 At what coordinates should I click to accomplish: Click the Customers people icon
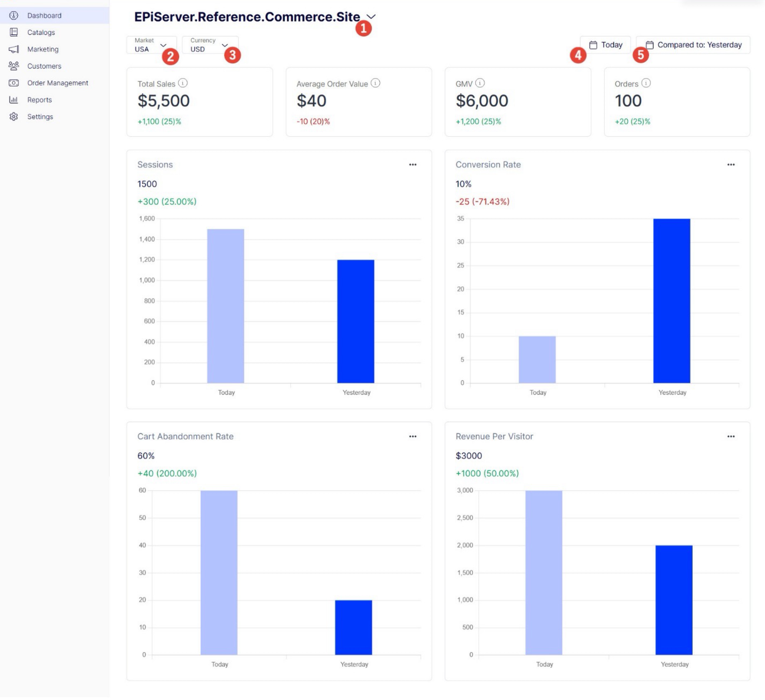(x=14, y=66)
